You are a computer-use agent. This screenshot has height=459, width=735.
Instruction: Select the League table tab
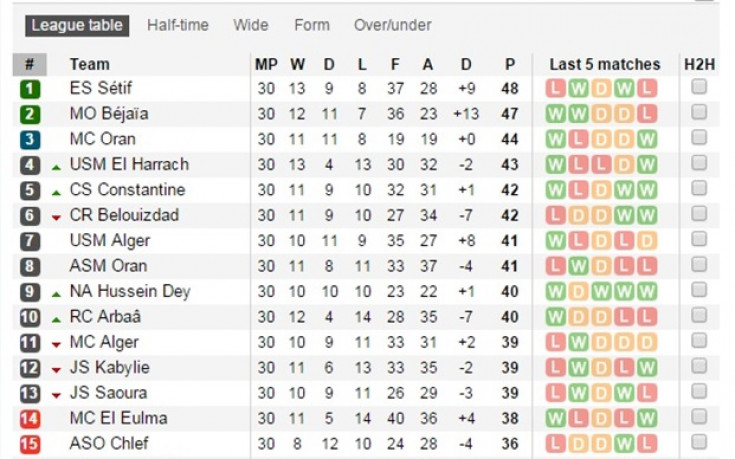[77, 26]
